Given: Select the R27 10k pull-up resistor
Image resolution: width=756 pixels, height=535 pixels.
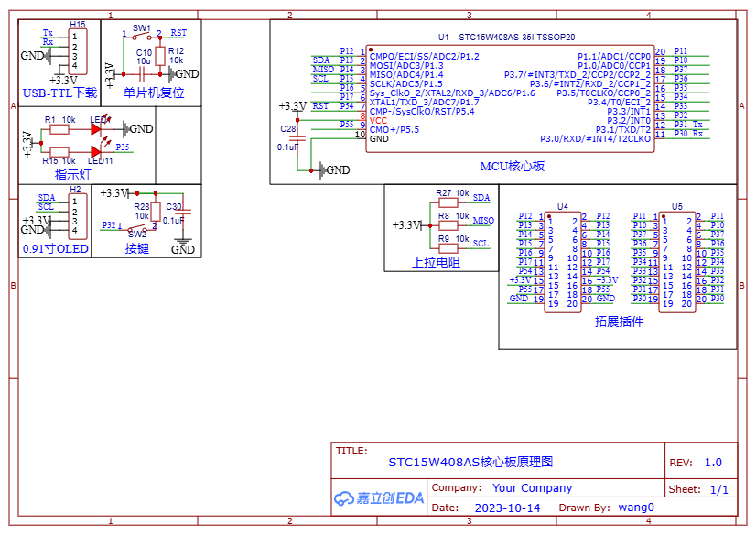Looking at the screenshot, I should point(448,202).
